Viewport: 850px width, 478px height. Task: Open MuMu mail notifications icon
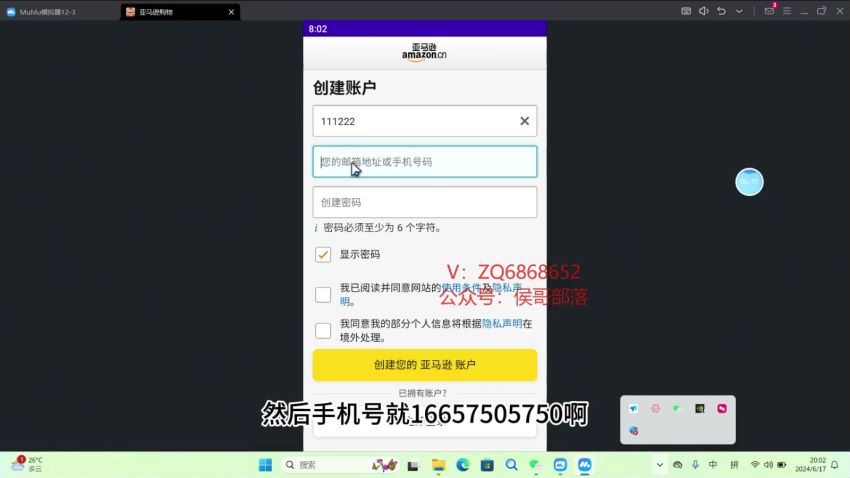point(769,11)
